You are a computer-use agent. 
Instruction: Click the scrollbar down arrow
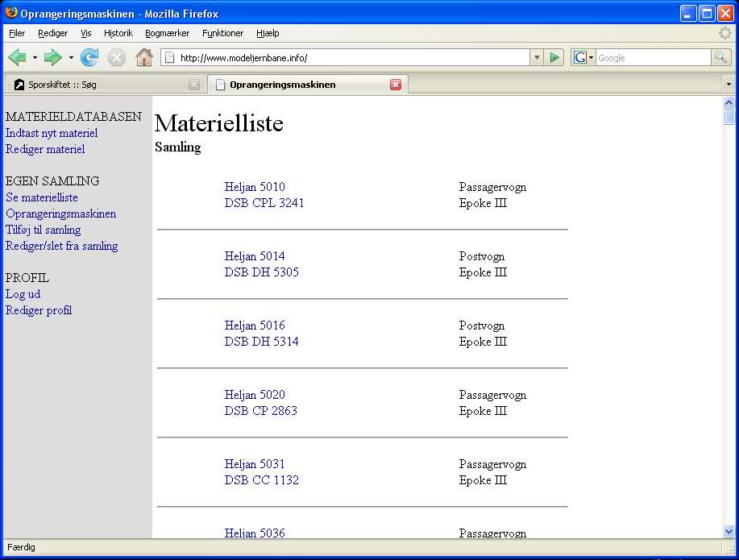point(729,532)
